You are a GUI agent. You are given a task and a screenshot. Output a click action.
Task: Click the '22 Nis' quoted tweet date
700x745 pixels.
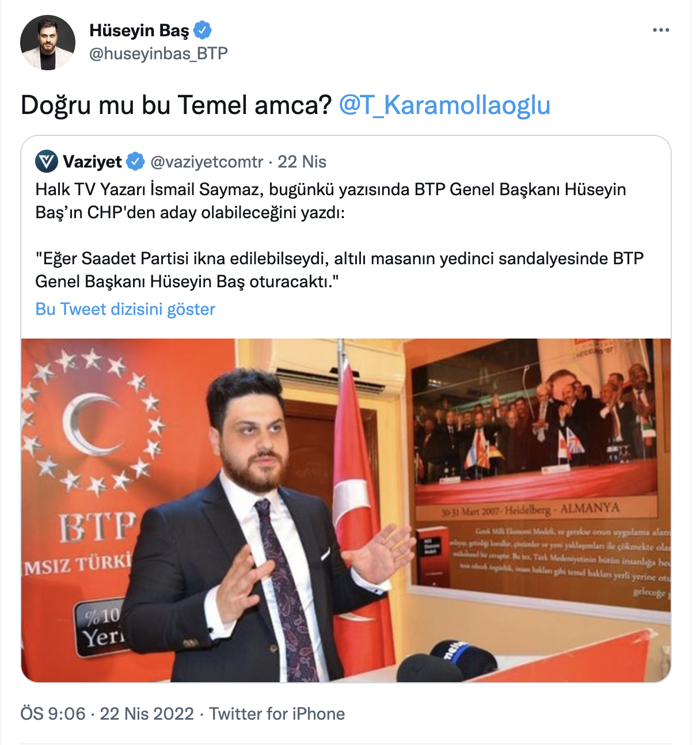pyautogui.click(x=302, y=162)
